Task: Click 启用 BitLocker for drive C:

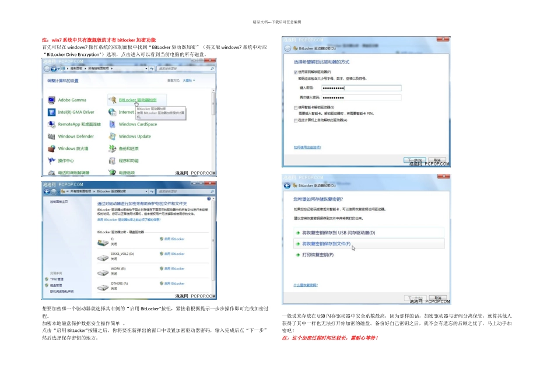Action: click(174, 239)
